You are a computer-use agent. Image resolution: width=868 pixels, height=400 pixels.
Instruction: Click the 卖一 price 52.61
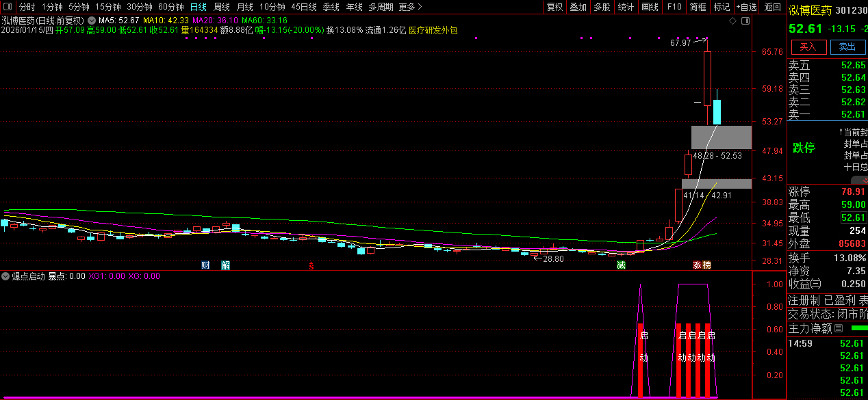pyautogui.click(x=853, y=114)
